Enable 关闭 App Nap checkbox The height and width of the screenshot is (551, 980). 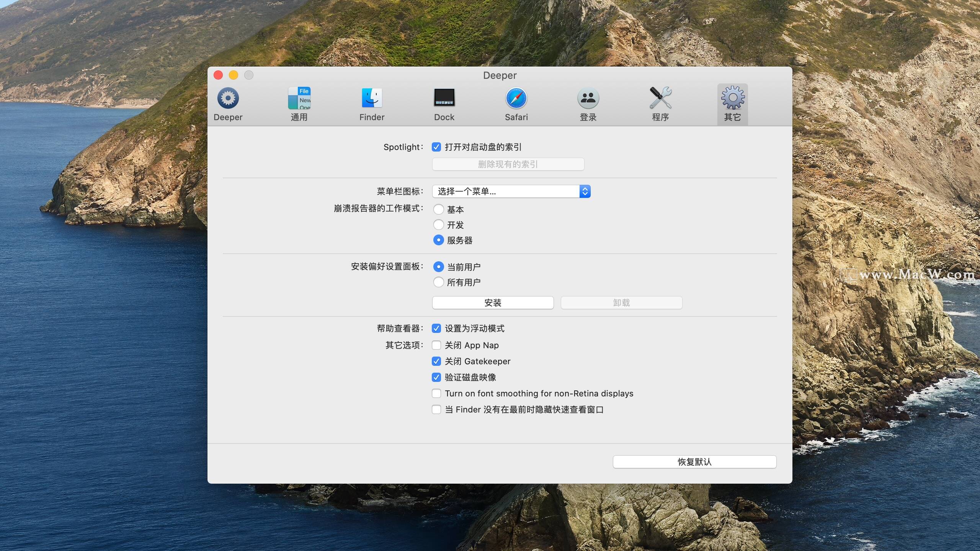pos(436,345)
